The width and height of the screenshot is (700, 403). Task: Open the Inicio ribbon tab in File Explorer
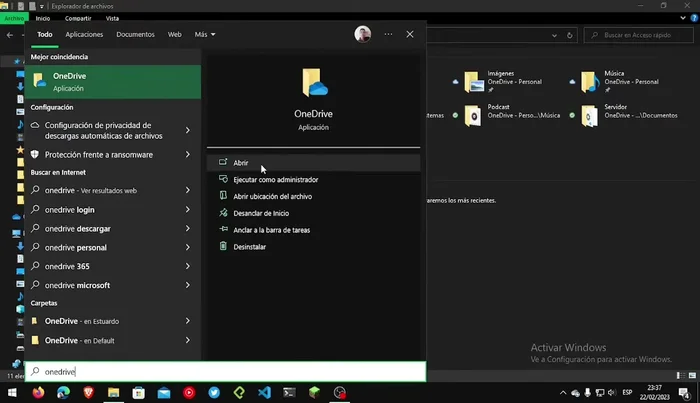point(43,18)
